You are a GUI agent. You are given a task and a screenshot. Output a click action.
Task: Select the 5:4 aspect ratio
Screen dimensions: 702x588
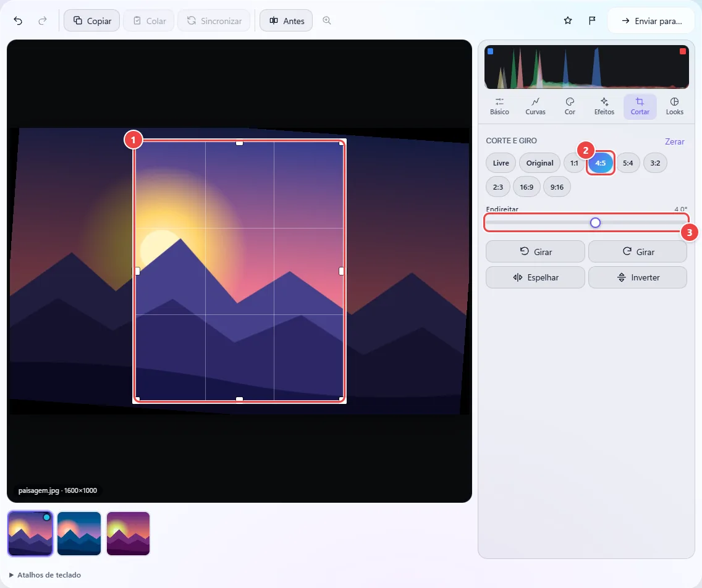pyautogui.click(x=628, y=163)
